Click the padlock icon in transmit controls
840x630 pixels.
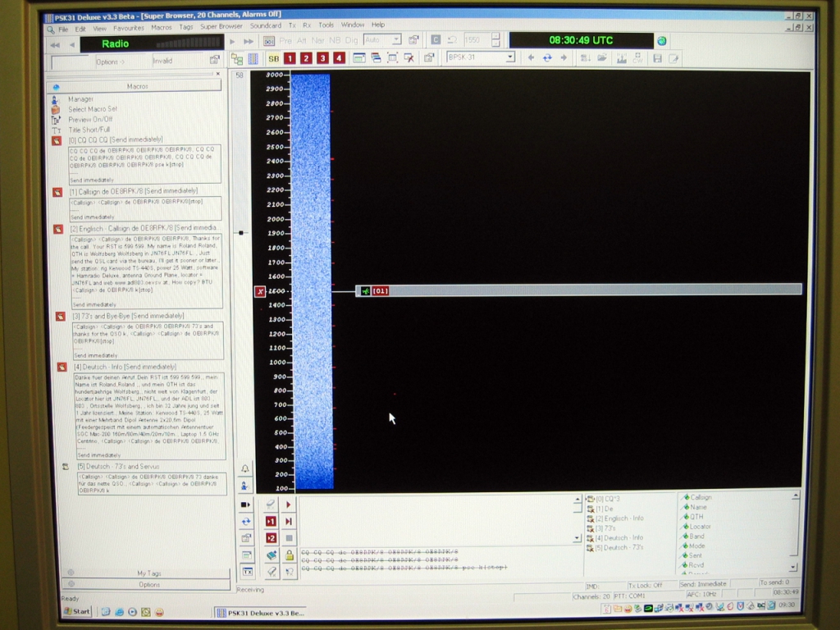click(x=289, y=555)
